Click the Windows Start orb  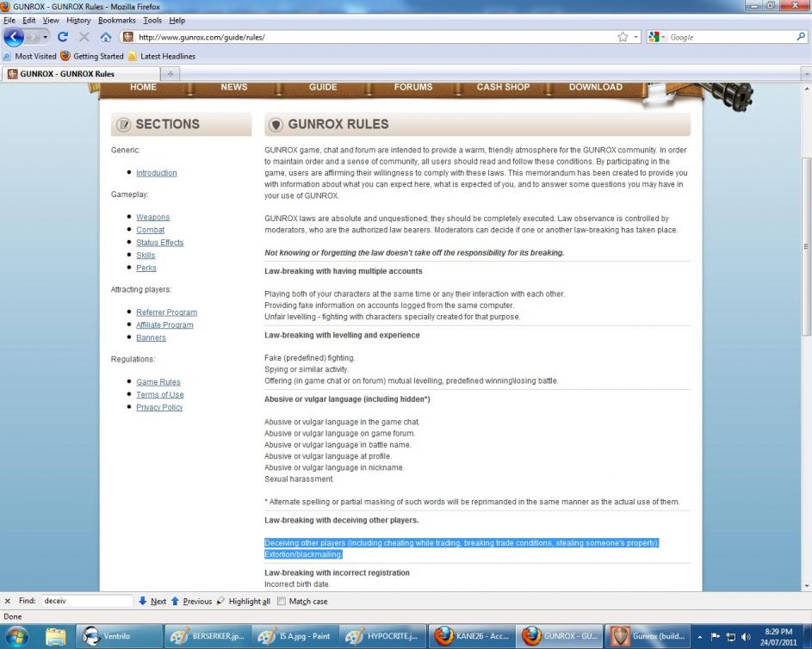click(x=17, y=636)
